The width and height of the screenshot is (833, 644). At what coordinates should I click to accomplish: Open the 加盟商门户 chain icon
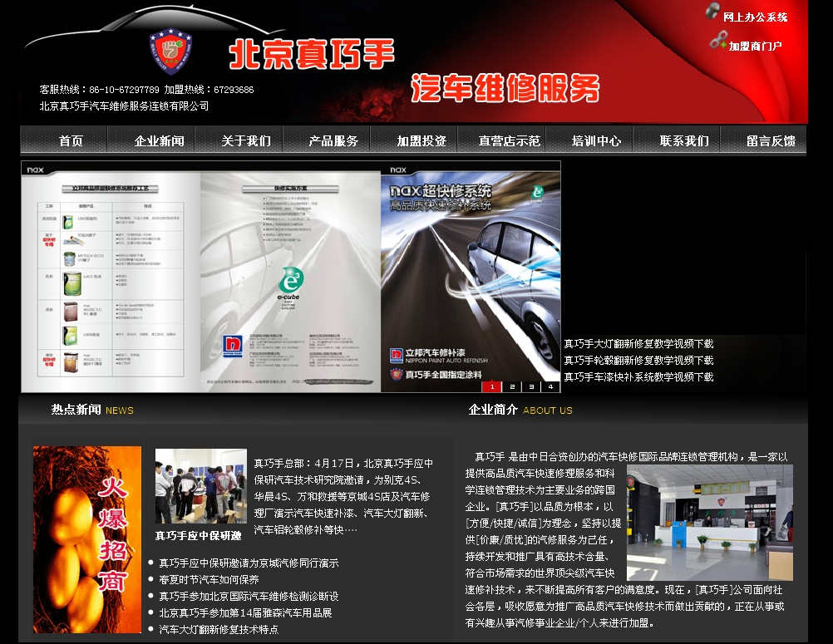[718, 41]
